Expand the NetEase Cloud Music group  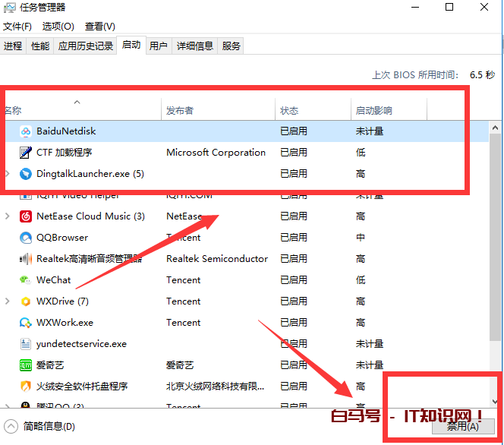[x=8, y=216]
